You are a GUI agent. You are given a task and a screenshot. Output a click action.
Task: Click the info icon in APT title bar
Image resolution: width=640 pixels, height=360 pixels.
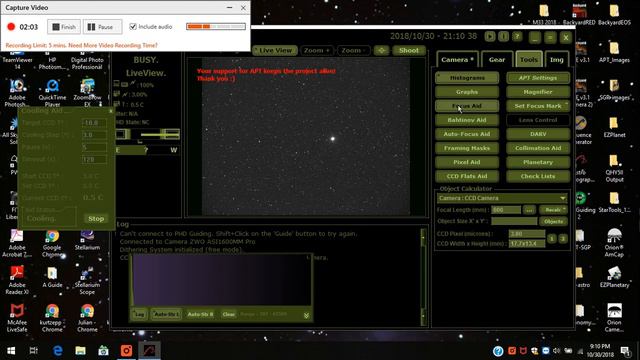[x=503, y=37]
